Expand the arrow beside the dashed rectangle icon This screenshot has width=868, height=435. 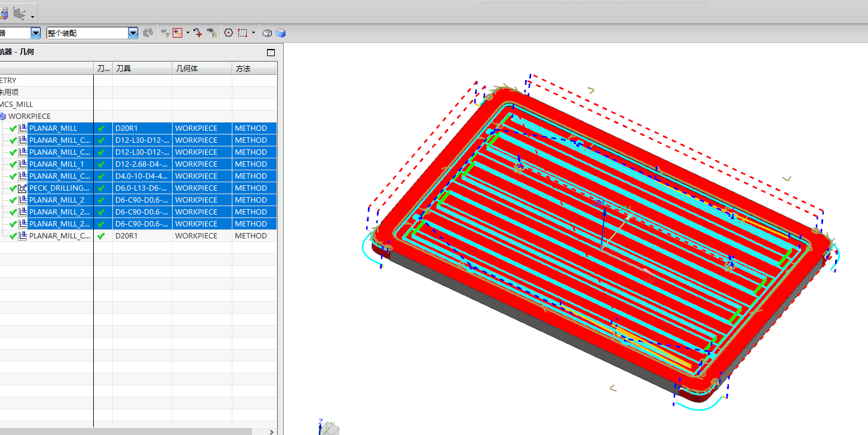[253, 33]
